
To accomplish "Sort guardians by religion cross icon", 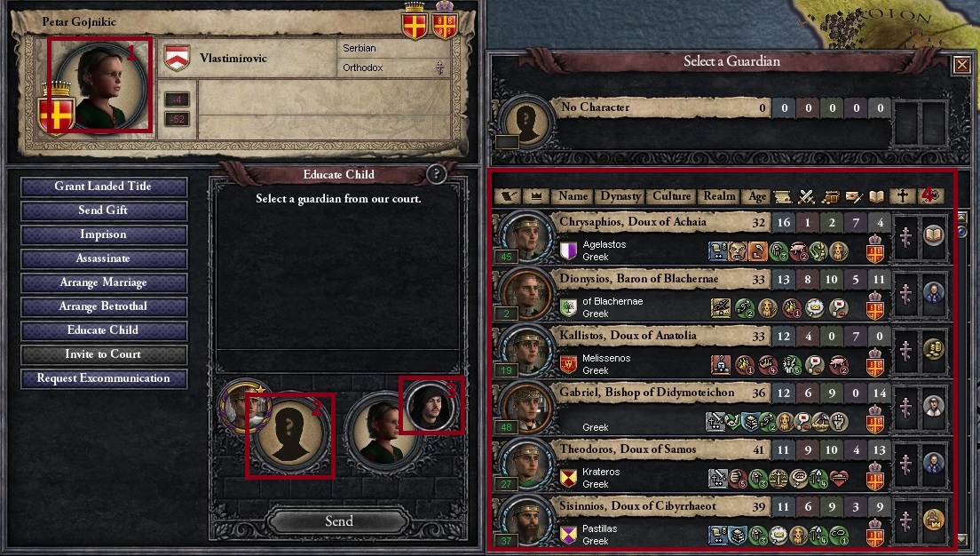I will [903, 196].
